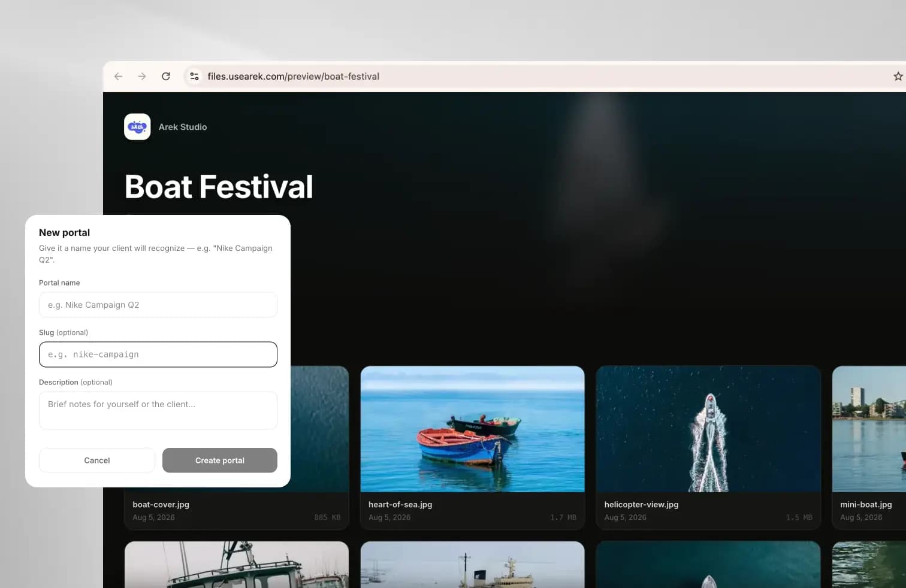Select the boat-cover.jpg file name
This screenshot has height=588, width=906.
[161, 505]
